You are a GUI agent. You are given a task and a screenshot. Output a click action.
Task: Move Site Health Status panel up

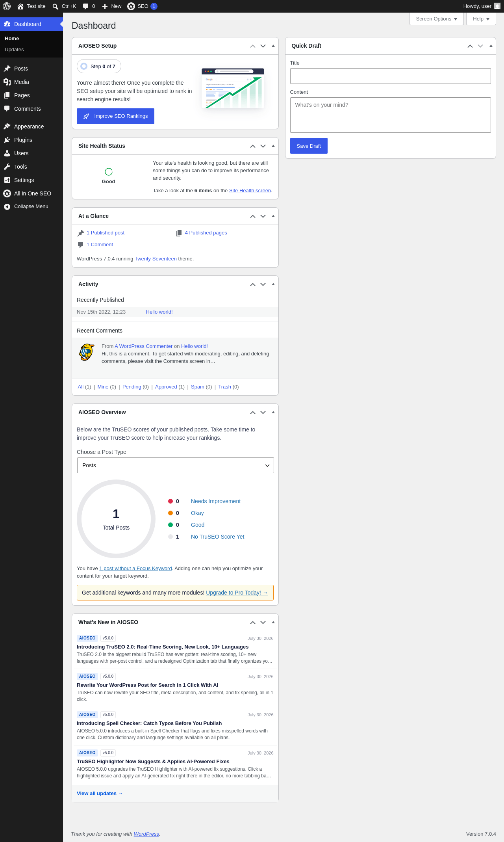253,146
